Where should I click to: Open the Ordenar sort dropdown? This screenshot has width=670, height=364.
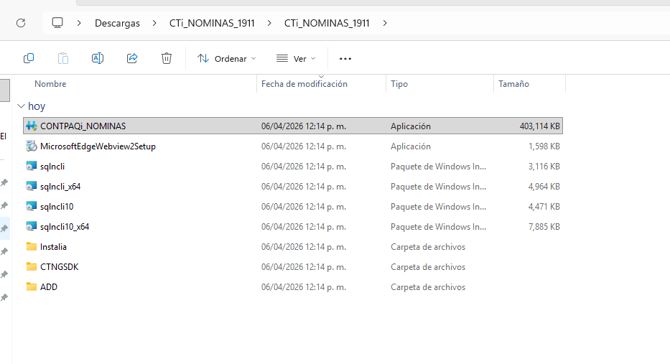226,59
